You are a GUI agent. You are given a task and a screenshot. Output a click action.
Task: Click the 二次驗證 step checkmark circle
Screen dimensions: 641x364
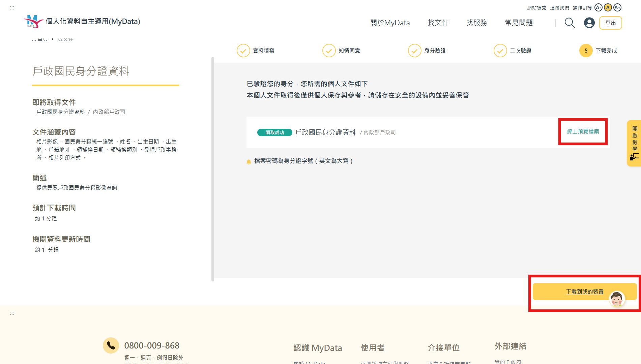[x=500, y=51]
